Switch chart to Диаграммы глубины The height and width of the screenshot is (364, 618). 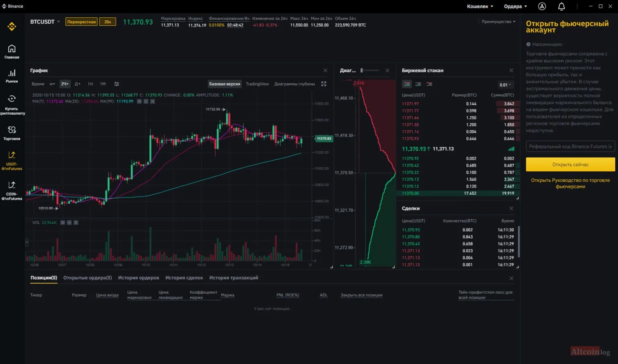(295, 84)
